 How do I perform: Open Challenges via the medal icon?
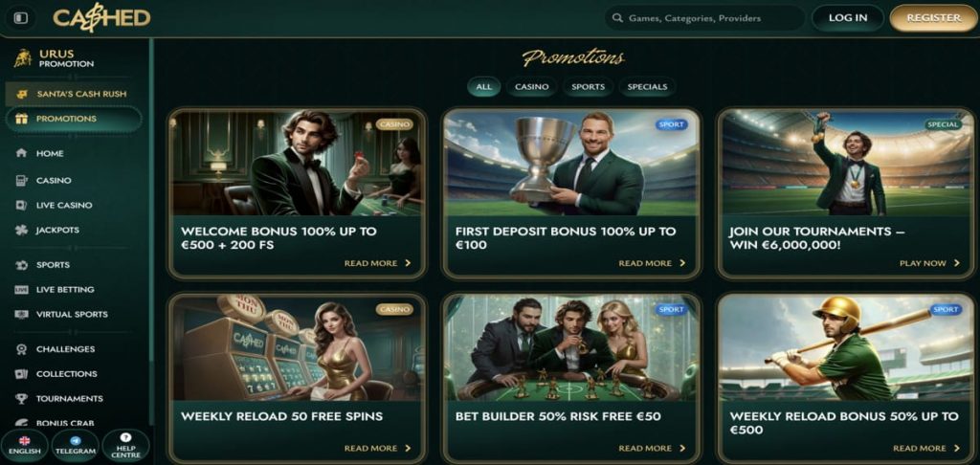[21, 349]
